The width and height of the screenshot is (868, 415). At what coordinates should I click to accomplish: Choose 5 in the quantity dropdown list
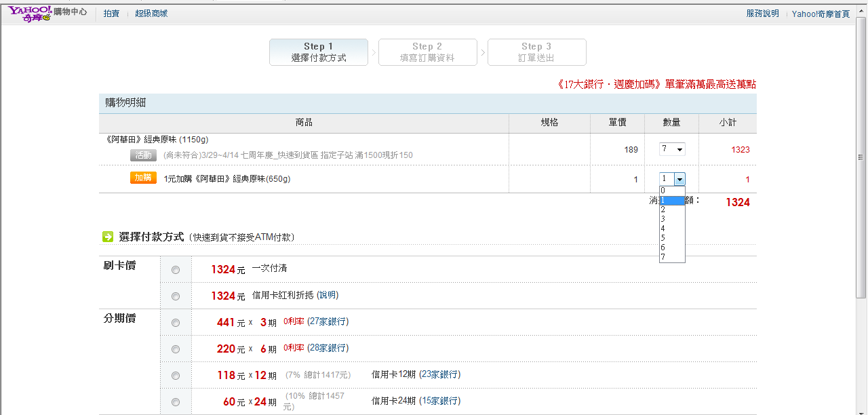pos(672,238)
